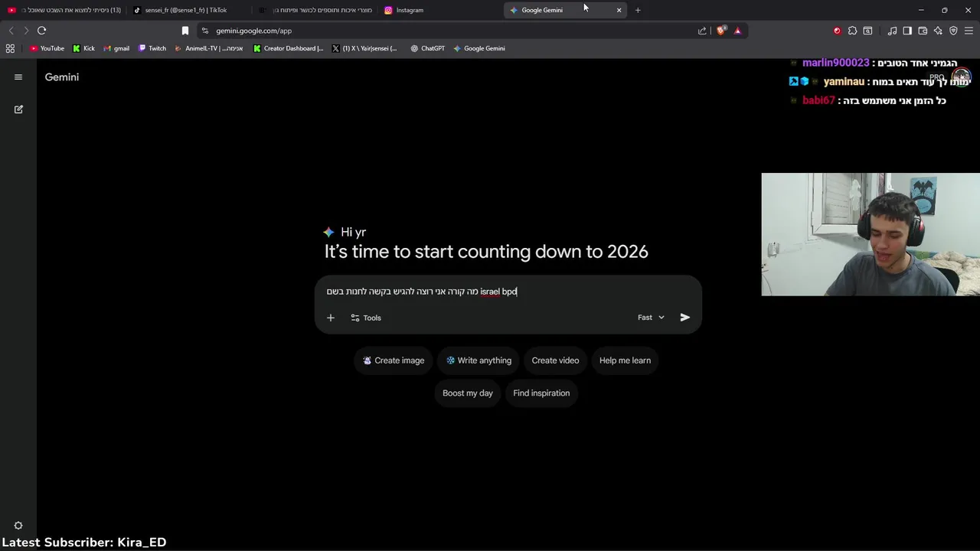
Task: Choose the Boost my day suggestion chip
Action: click(x=468, y=393)
